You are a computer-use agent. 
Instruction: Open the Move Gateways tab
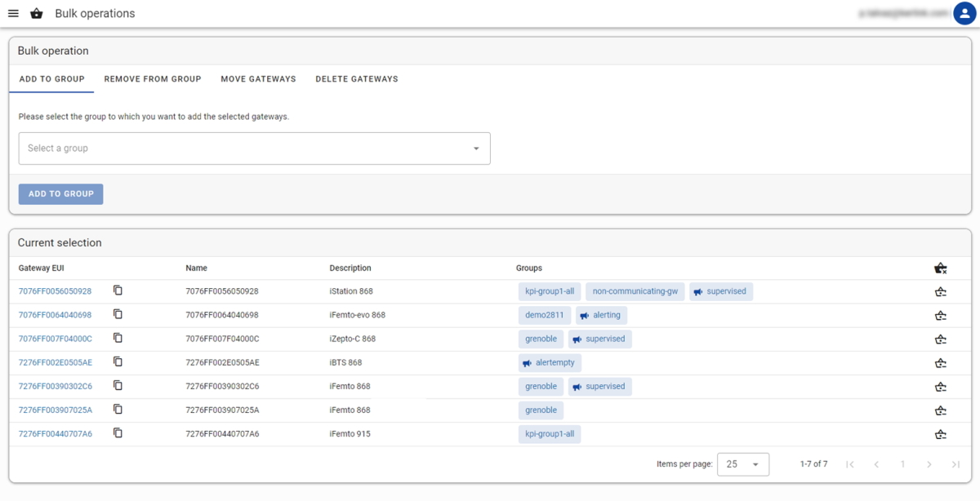(258, 79)
